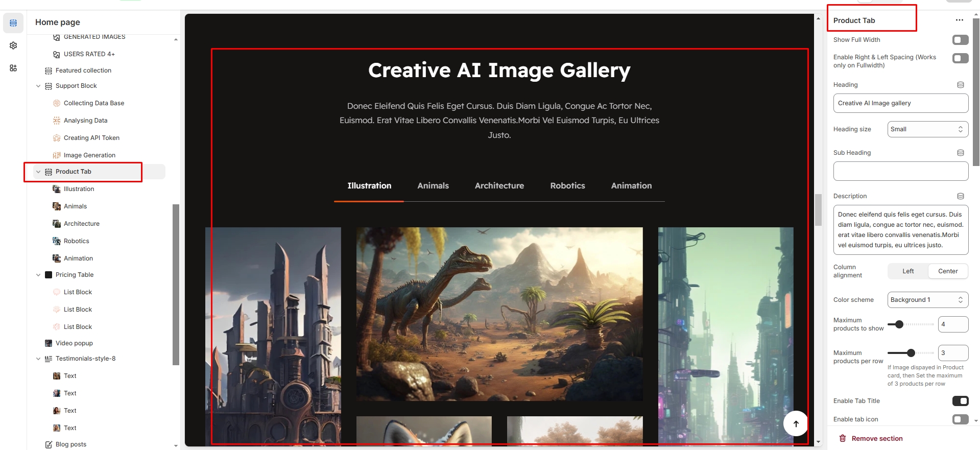
Task: Click dynamic source icon beside Sub Heading
Action: [x=960, y=153]
